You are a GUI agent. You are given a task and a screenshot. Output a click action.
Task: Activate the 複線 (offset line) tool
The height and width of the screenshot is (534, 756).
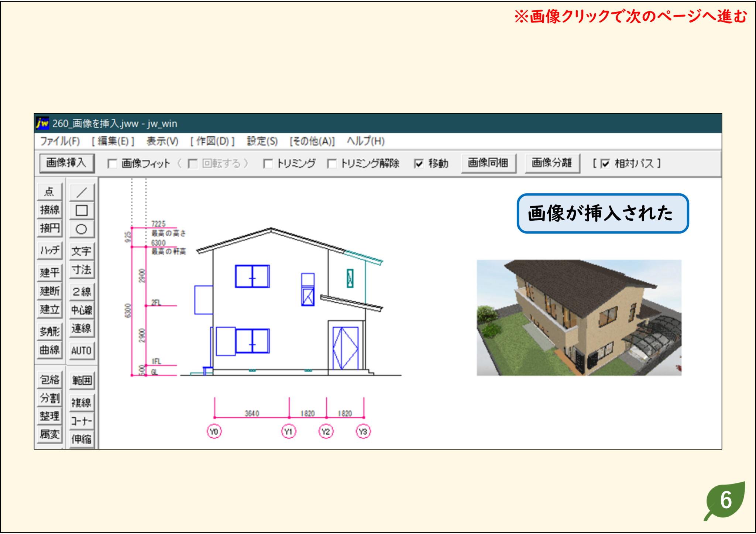81,401
